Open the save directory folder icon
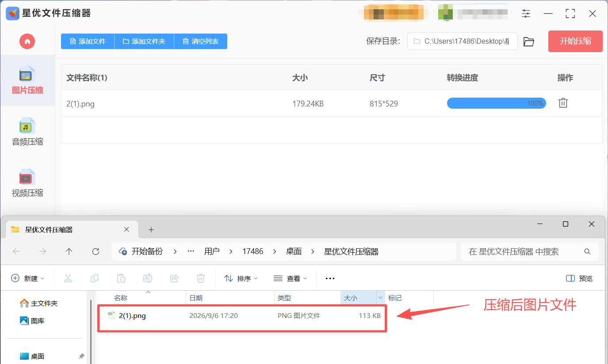The image size is (608, 364). tap(529, 42)
